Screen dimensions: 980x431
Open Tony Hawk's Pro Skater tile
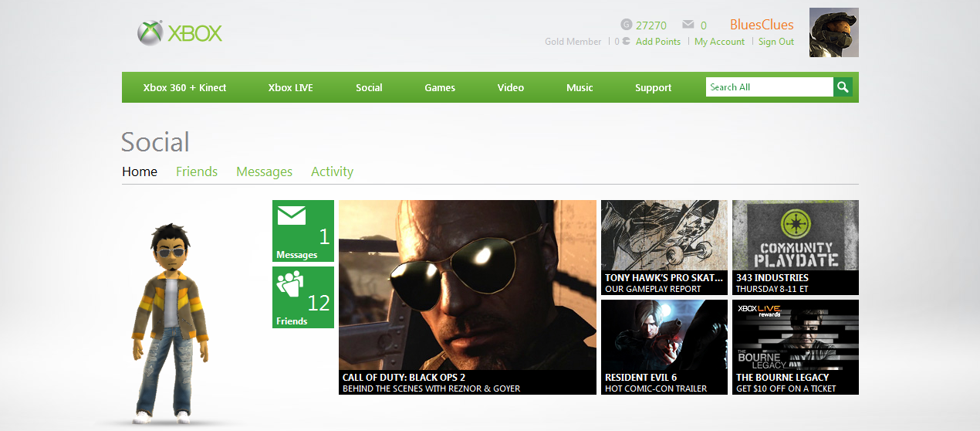664,247
